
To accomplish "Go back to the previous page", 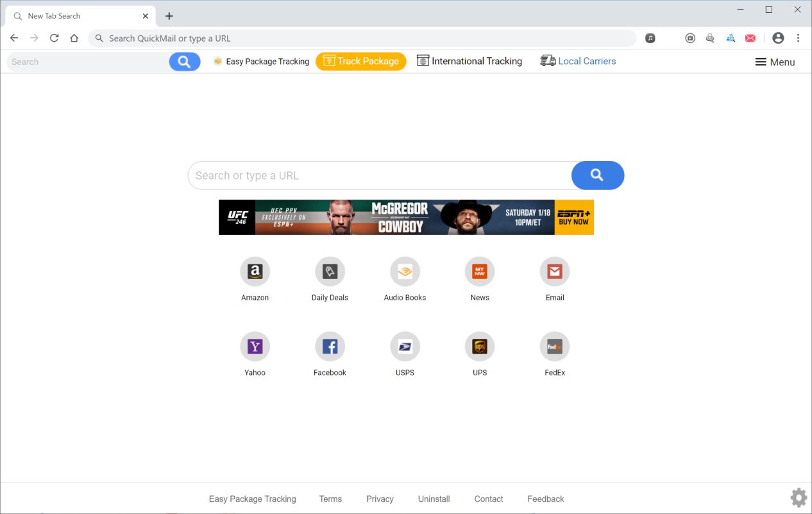I will pos(14,38).
